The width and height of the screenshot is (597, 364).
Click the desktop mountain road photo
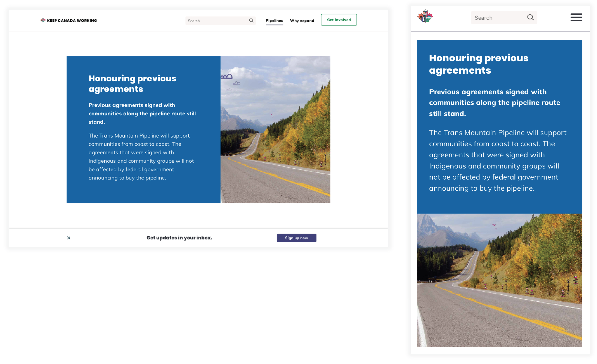(276, 130)
